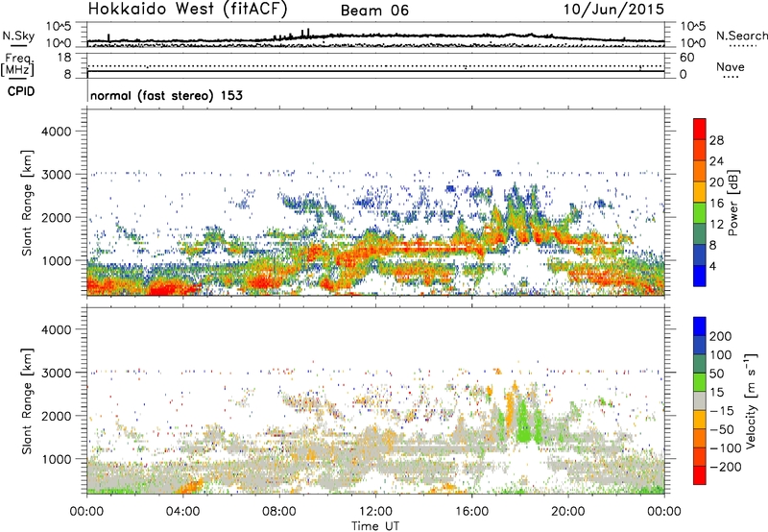Image resolution: width=768 pixels, height=532 pixels.
Task: Click the 4000 tick on power panel axis
Action: (x=56, y=132)
